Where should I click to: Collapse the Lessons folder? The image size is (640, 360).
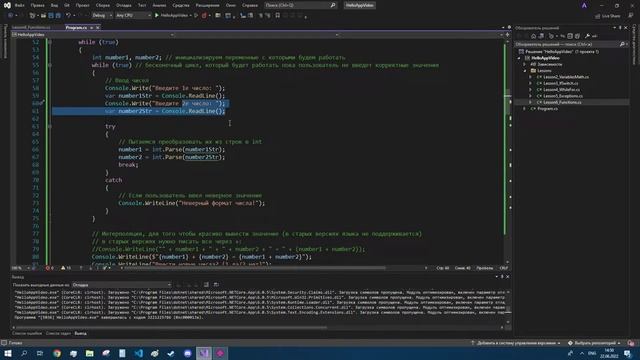pos(525,71)
